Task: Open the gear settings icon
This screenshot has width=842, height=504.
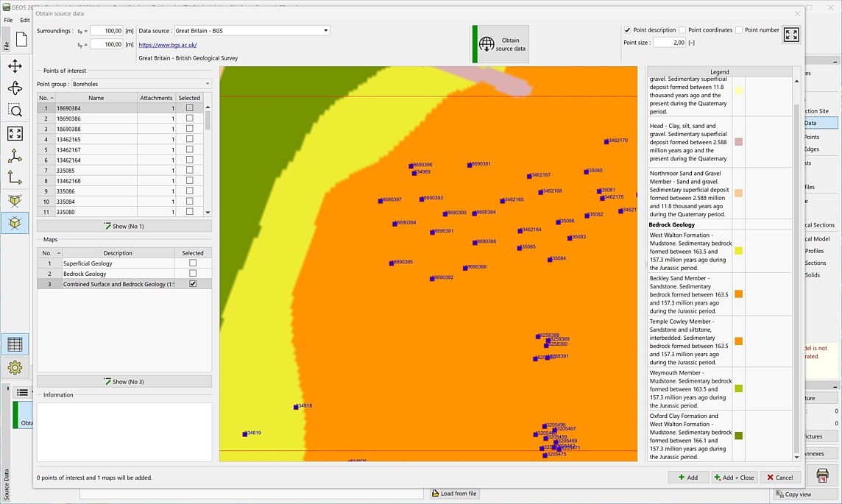Action: [15, 367]
